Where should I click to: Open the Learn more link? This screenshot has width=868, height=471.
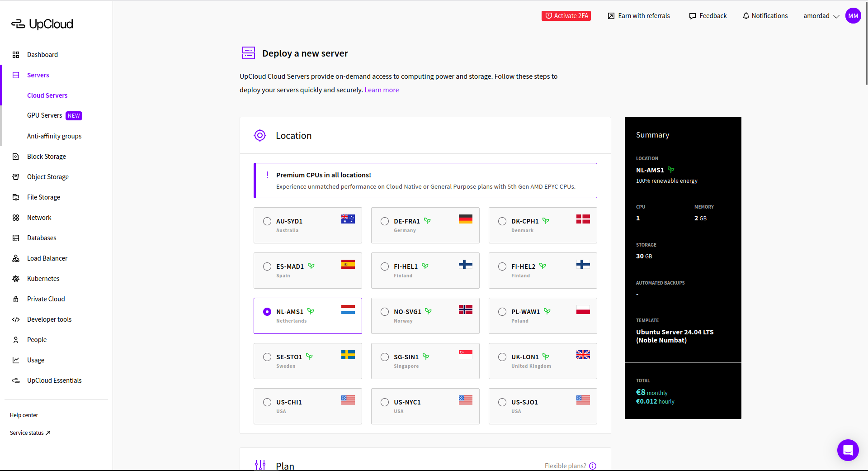382,90
